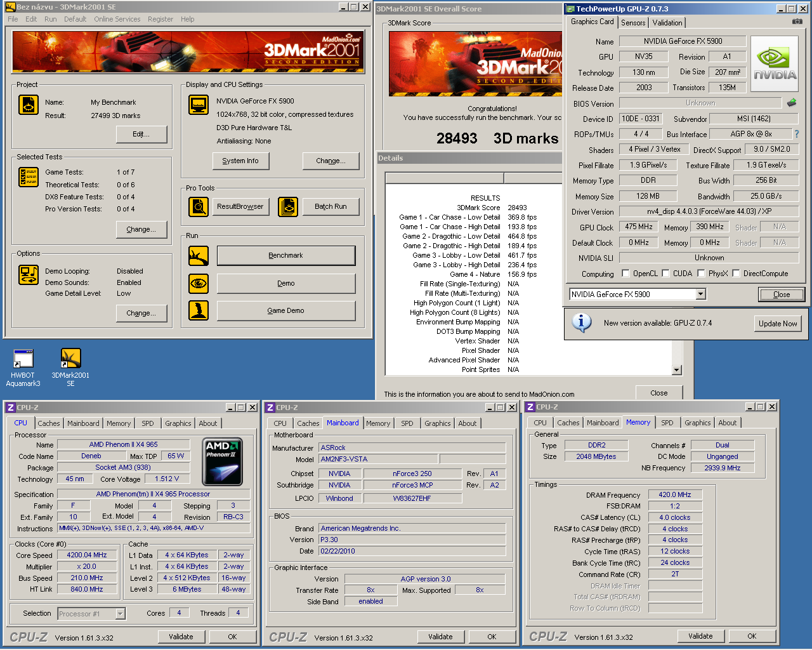Click Change... under Selected Tests
The width and height of the screenshot is (812, 650).
click(141, 230)
